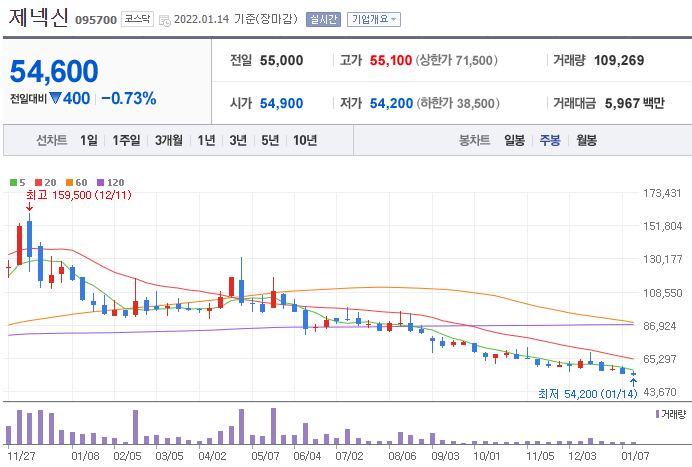Switch to 주봉 weekly candle chart
The height and width of the screenshot is (467, 692).
point(550,140)
